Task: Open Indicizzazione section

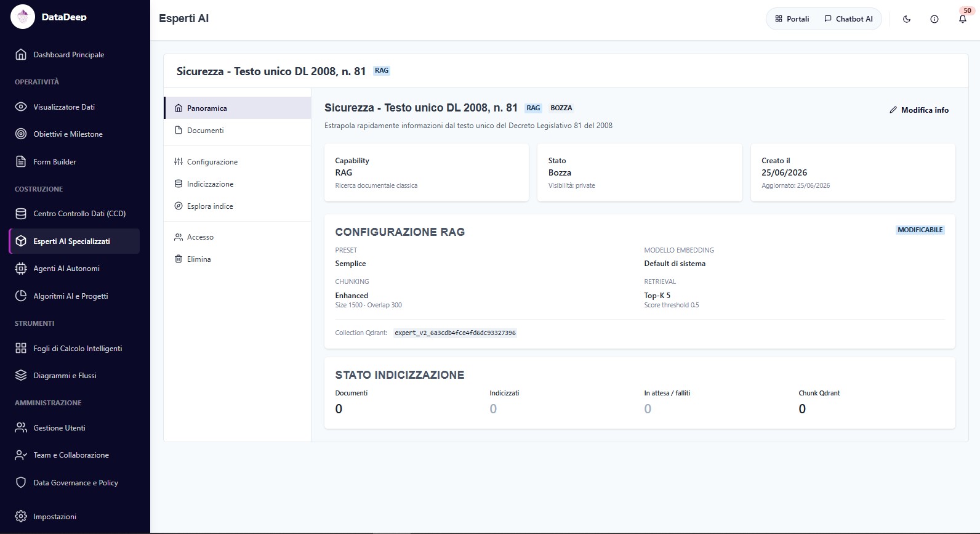Action: tap(238, 184)
